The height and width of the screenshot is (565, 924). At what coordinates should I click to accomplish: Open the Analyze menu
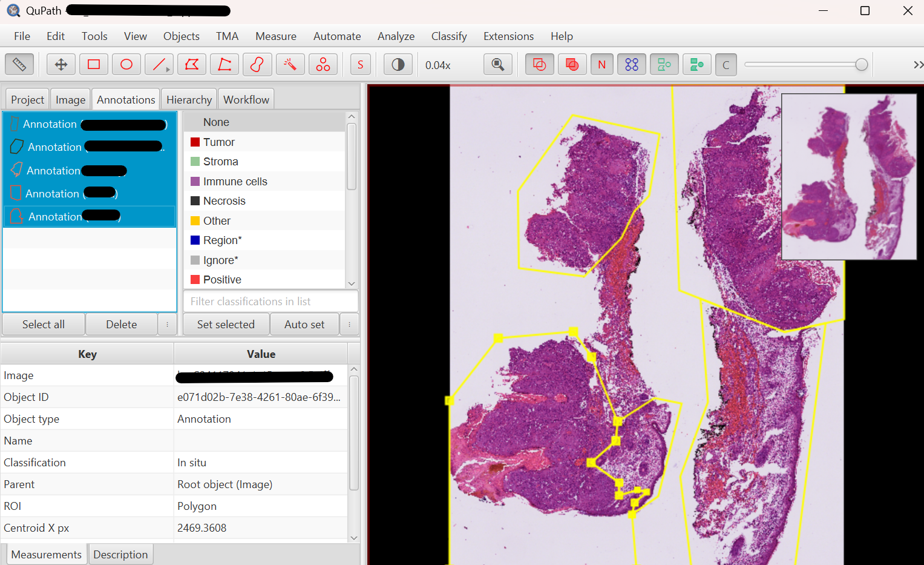[396, 36]
